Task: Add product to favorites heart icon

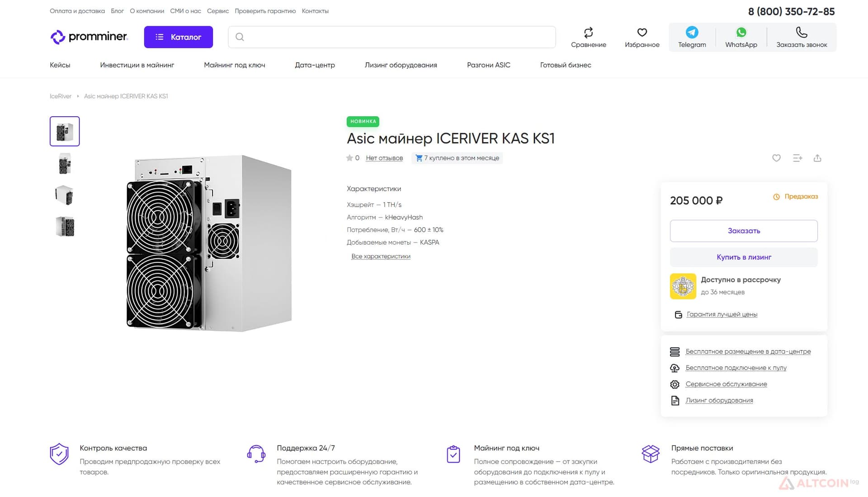Action: [x=776, y=158]
